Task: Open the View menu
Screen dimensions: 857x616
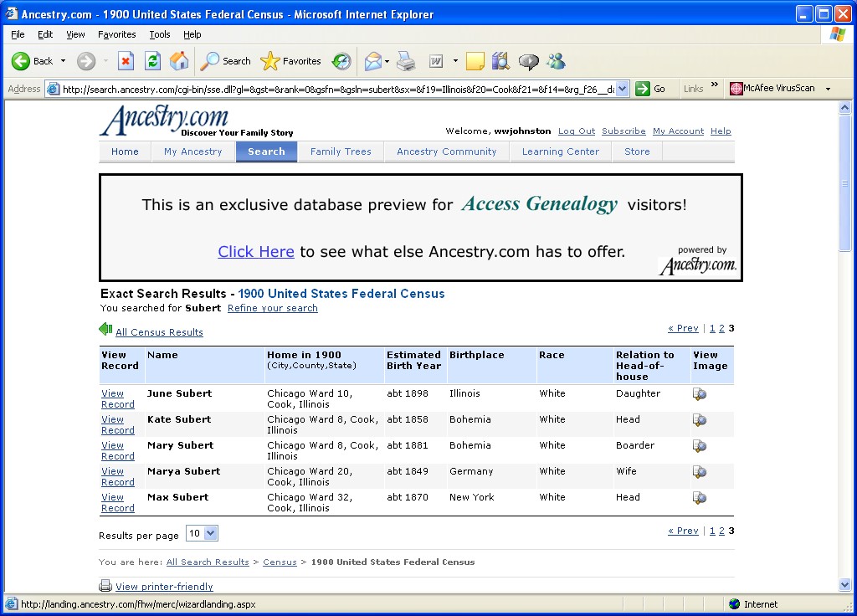Action: 75,34
